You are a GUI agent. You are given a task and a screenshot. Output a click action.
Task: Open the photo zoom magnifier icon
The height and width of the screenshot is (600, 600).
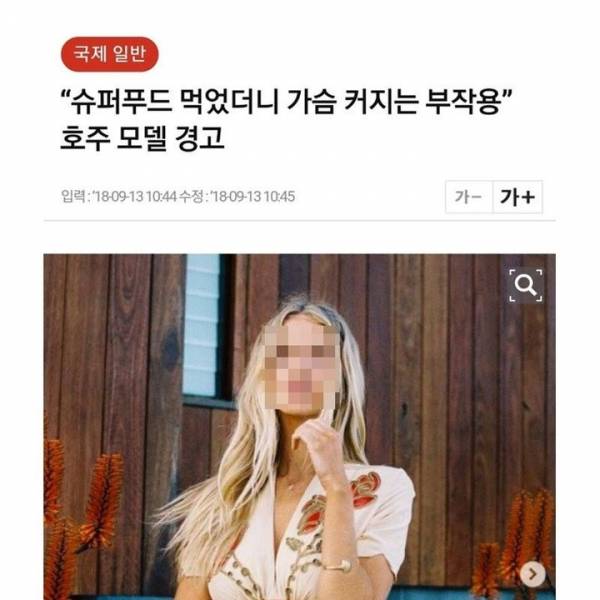tap(525, 285)
